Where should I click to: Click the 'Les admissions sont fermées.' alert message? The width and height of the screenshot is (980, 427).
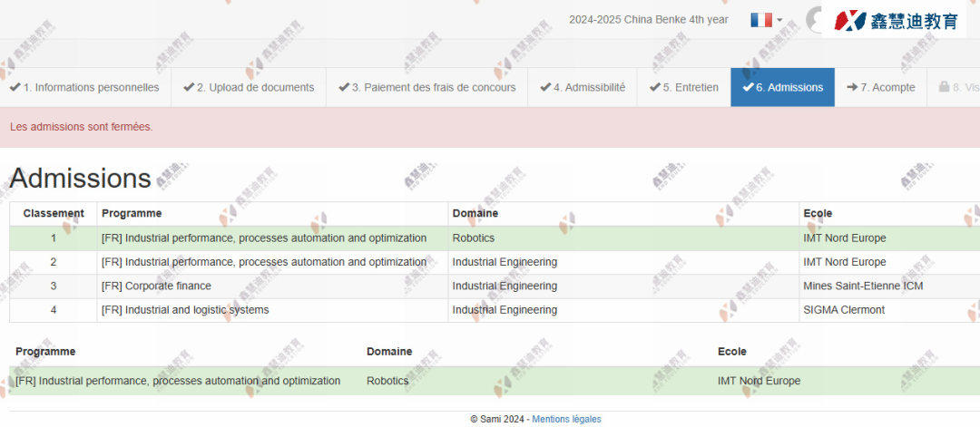point(82,127)
